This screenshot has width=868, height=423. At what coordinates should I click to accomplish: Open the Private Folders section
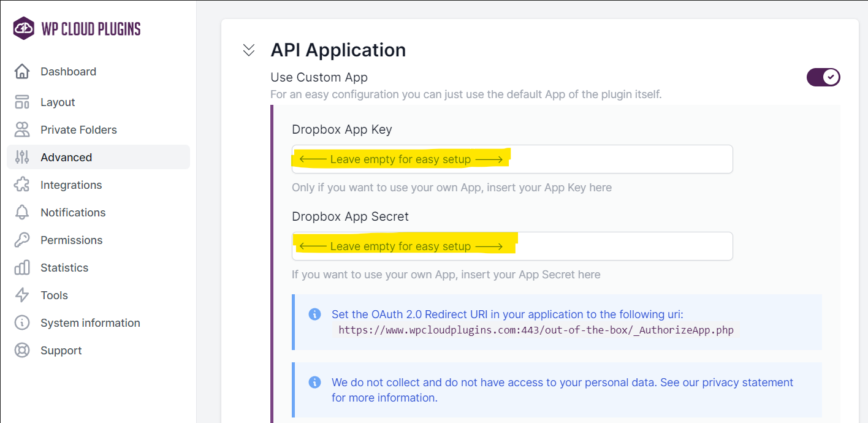click(98, 129)
